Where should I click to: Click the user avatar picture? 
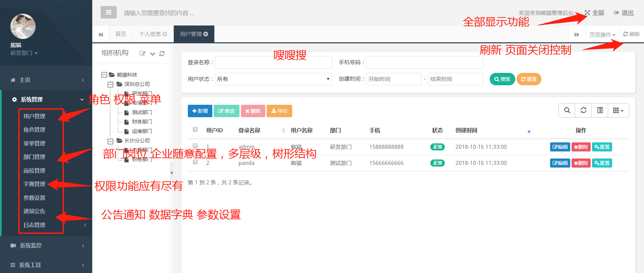click(x=23, y=26)
